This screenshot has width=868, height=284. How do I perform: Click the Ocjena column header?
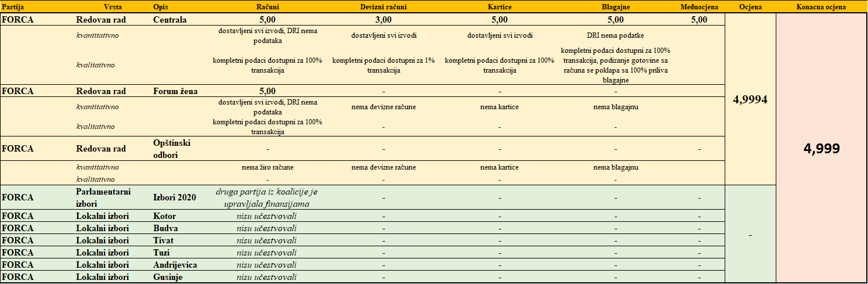click(751, 7)
